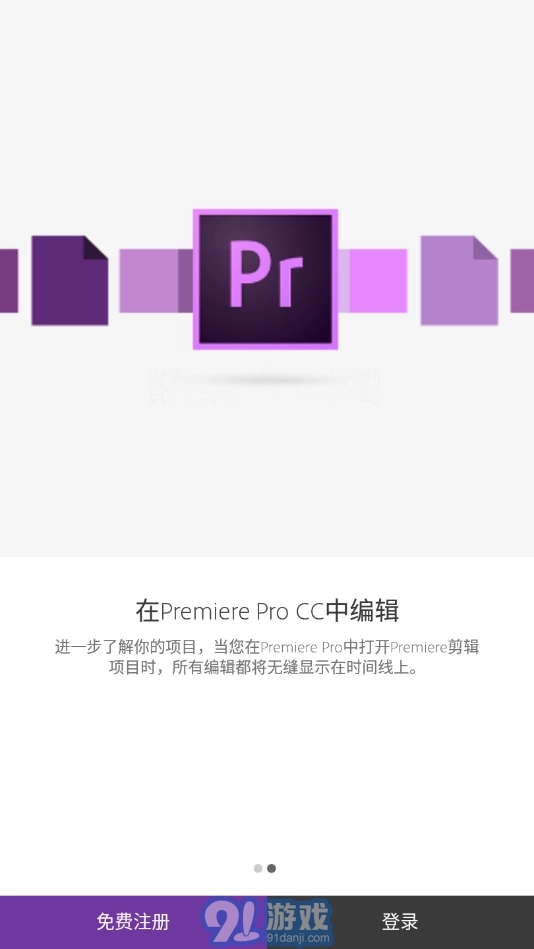Tap the 登录 login button
534x949 pixels.
coord(400,922)
